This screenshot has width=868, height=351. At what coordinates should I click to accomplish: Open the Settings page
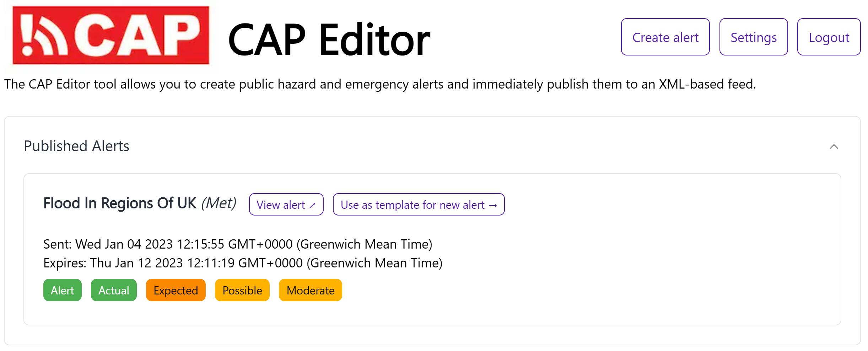click(x=753, y=37)
